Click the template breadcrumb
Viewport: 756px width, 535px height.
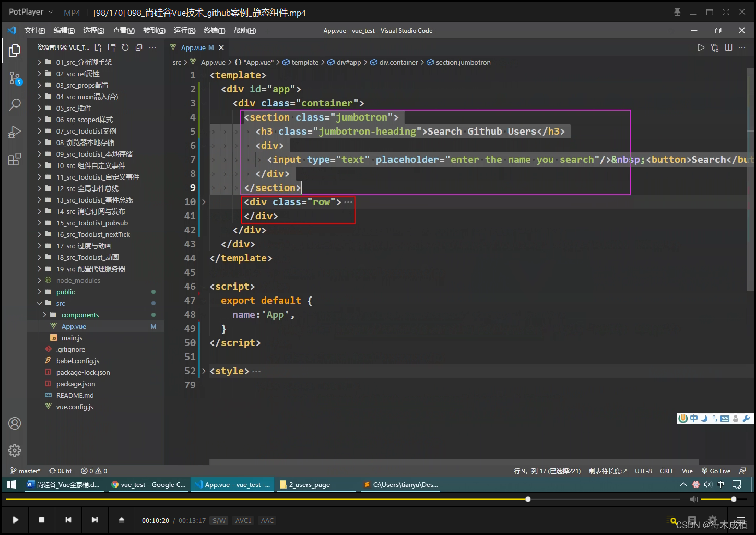pos(305,62)
